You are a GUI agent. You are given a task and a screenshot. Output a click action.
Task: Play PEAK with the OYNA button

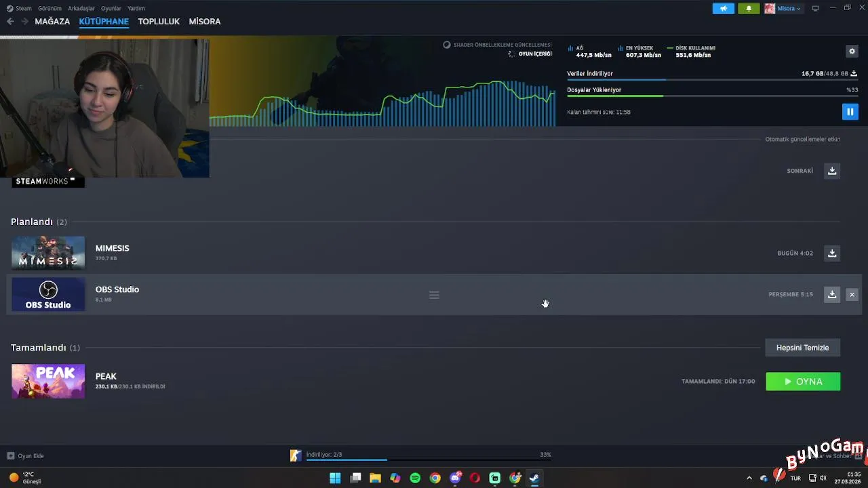[803, 382]
